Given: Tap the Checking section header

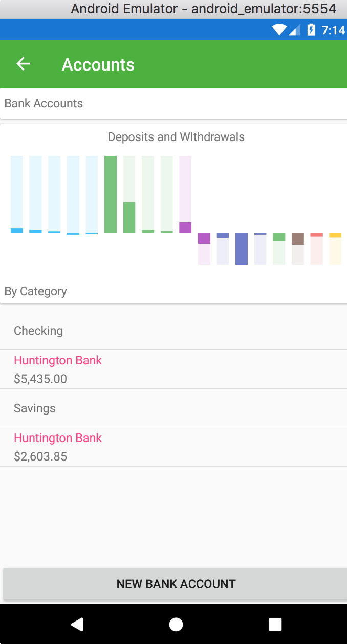Looking at the screenshot, I should (x=38, y=331).
